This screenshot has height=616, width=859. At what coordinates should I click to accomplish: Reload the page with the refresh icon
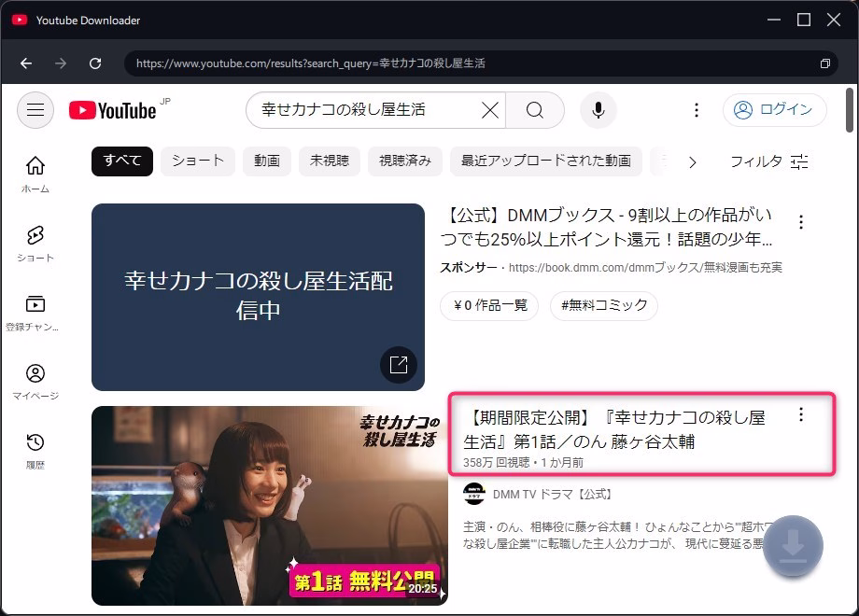click(x=95, y=63)
